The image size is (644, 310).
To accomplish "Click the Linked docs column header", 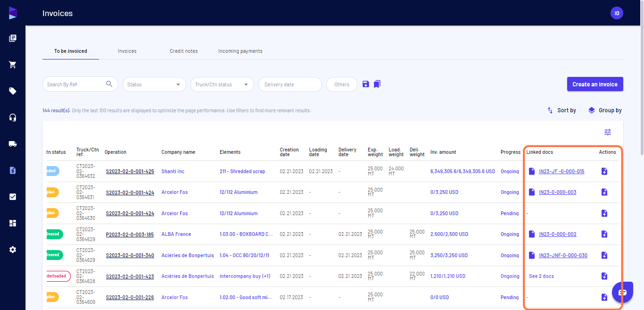I will click(539, 152).
